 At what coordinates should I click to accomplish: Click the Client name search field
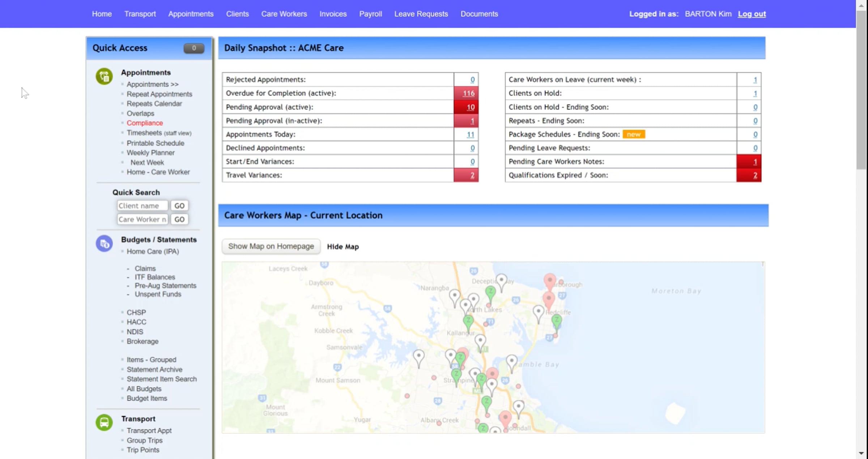(x=142, y=206)
